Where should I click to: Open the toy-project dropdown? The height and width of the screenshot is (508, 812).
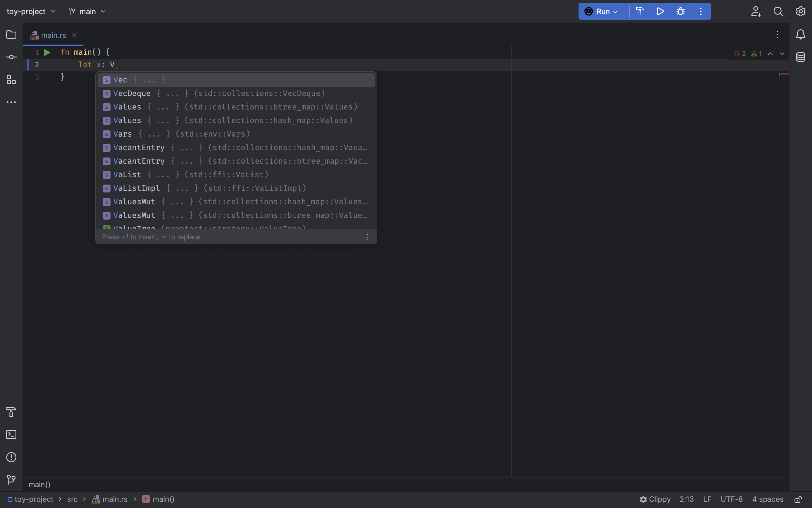coord(31,11)
